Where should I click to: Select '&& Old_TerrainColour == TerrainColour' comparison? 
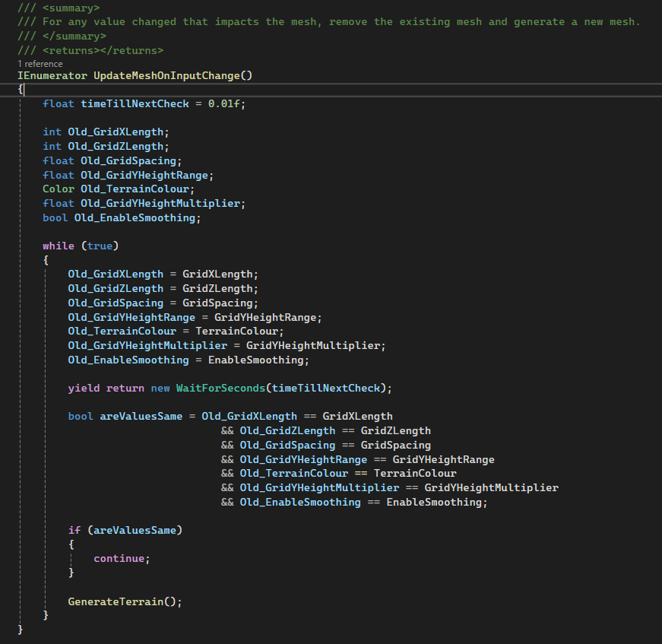338,474
